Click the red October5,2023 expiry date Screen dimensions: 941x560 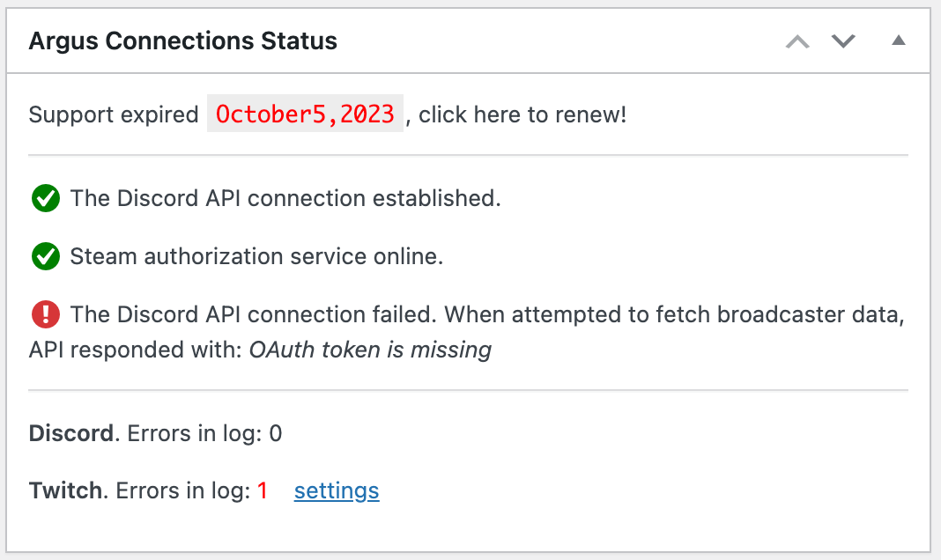click(305, 114)
